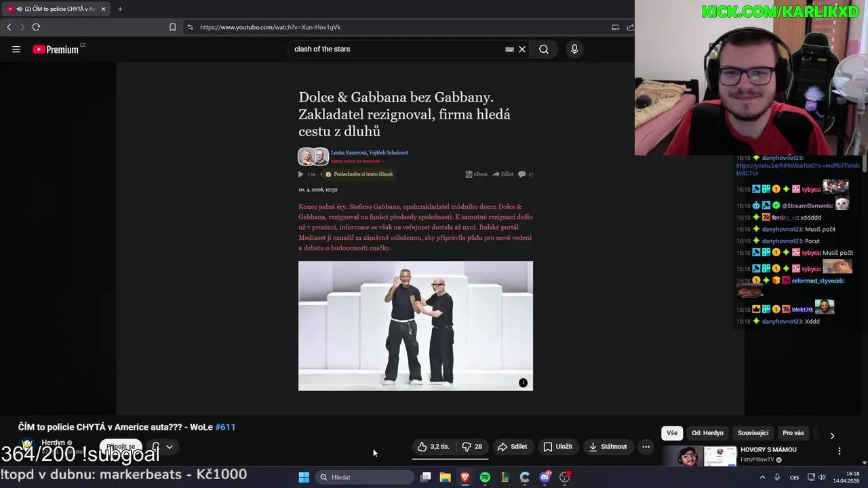Click the cast/media icon in browser toolbar
Screen dimensions: 868x488
click(x=615, y=27)
